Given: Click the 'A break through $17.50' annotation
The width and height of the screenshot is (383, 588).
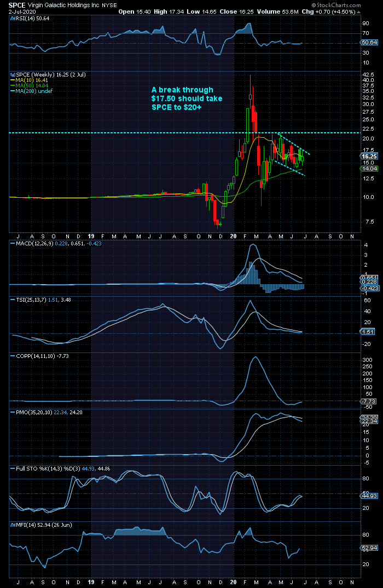Looking at the screenshot, I should tap(187, 98).
